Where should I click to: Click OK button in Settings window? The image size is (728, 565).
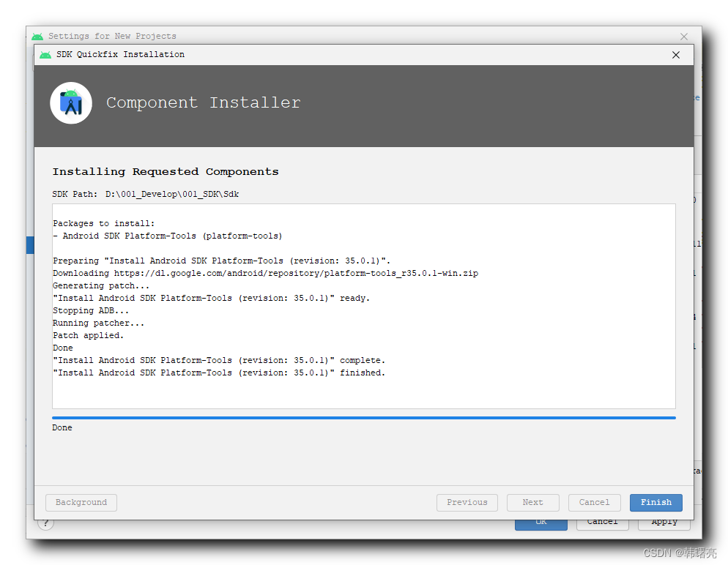541,524
